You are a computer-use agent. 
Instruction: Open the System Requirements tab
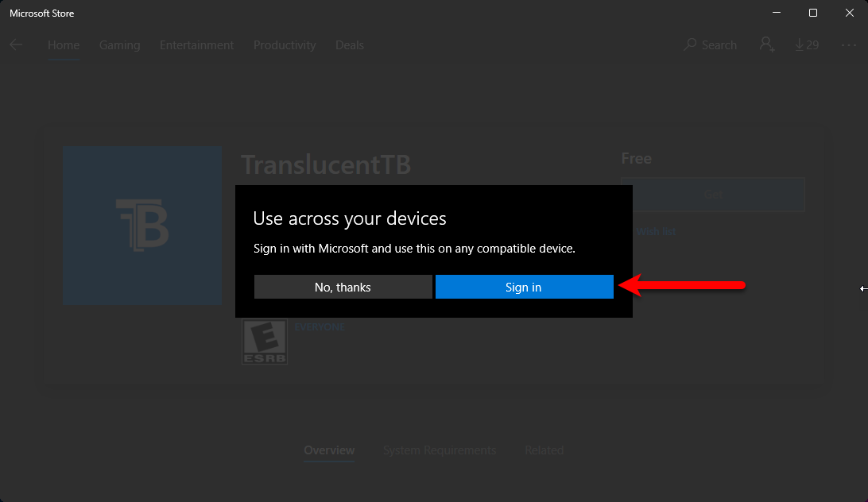[440, 450]
